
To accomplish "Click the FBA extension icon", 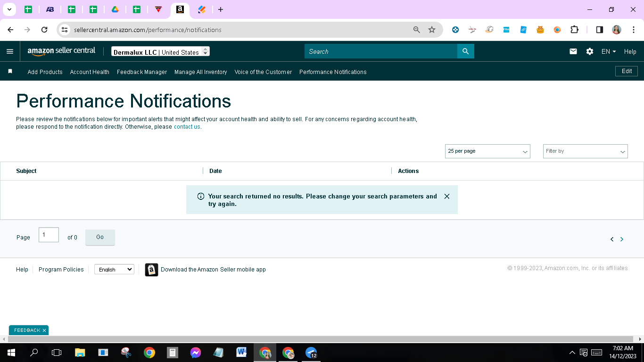I will (x=506, y=30).
